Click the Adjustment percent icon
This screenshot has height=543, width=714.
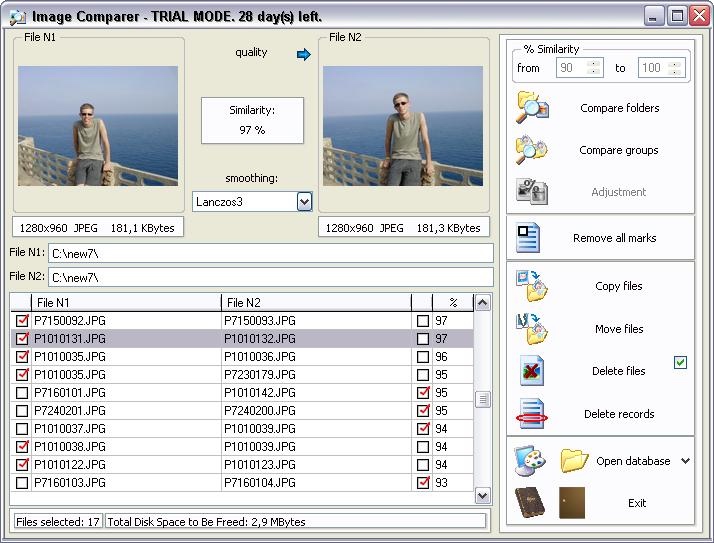(531, 191)
